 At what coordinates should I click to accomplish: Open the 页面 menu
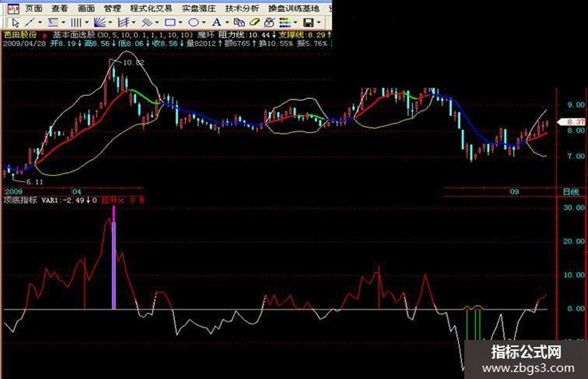(x=34, y=8)
